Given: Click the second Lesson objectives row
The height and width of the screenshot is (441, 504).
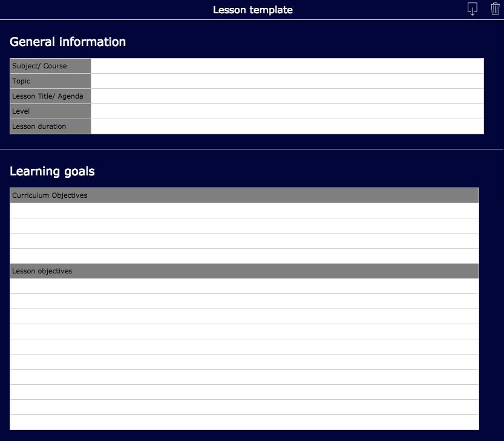Looking at the screenshot, I should click(x=244, y=301).
